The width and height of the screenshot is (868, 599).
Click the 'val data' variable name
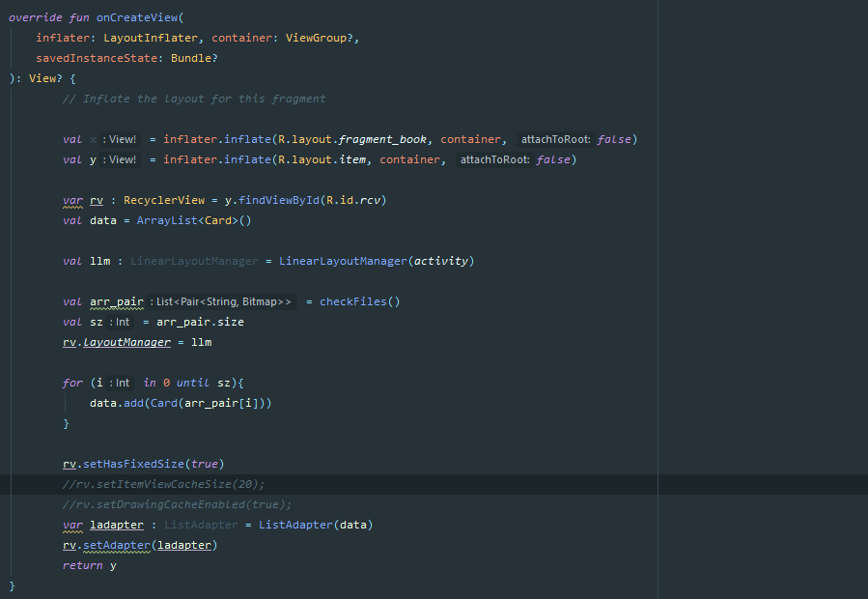click(x=103, y=220)
